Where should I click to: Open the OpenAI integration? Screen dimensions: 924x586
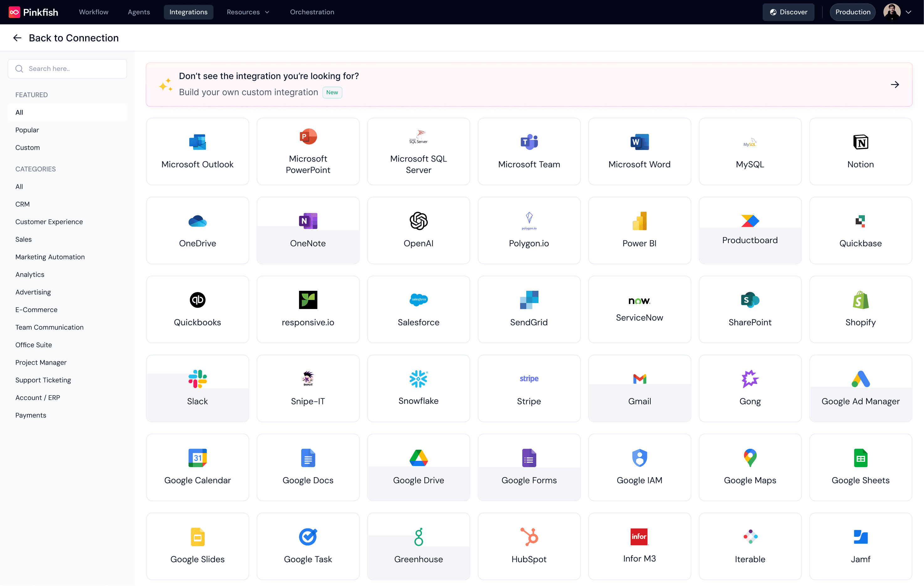[x=418, y=230]
